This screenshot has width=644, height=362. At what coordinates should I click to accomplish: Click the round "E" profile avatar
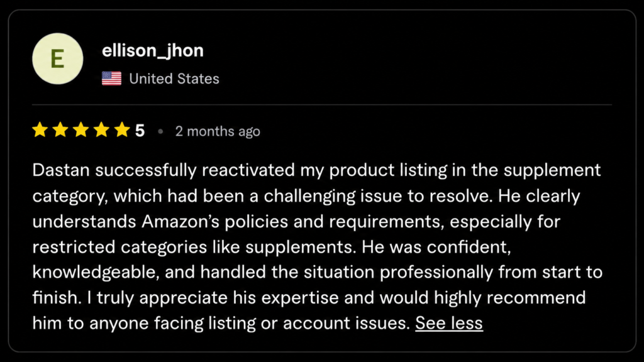tap(57, 59)
